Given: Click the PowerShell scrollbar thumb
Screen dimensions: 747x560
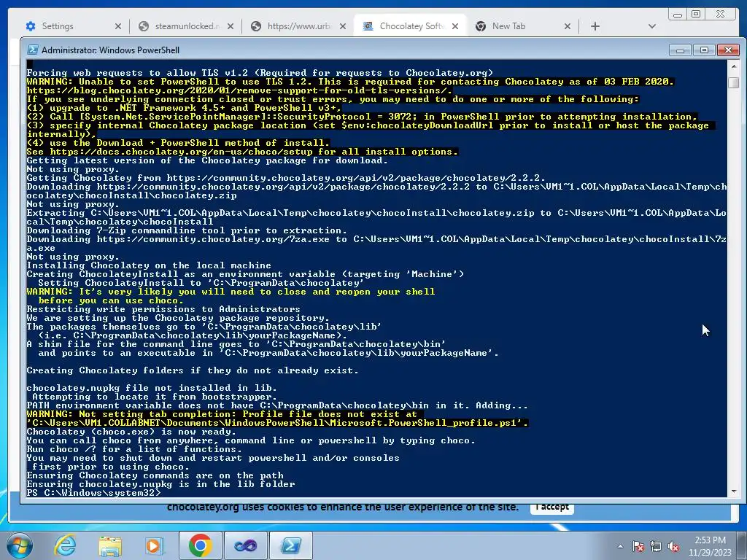Looking at the screenshot, I should 734,82.
